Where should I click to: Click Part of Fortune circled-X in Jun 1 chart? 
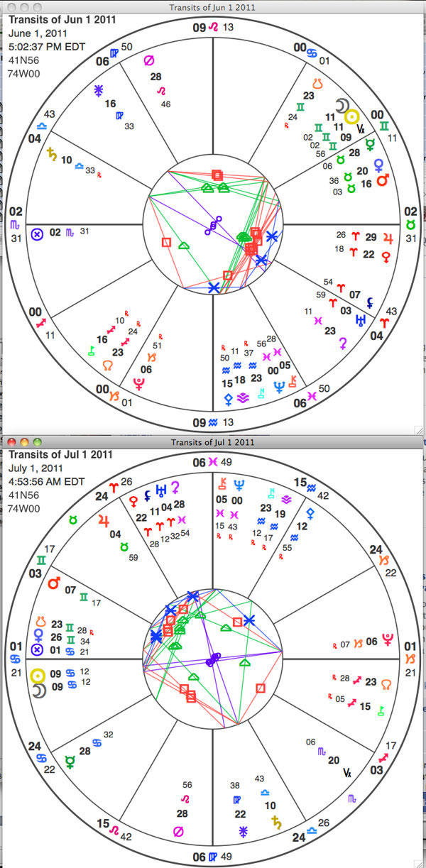tap(38, 233)
